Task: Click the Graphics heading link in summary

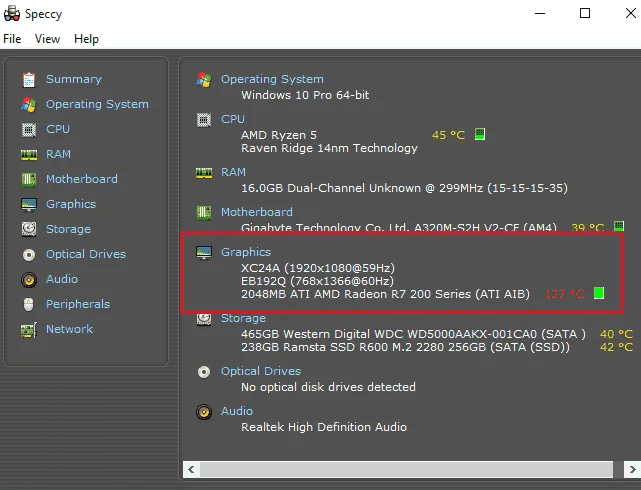Action: pos(246,252)
